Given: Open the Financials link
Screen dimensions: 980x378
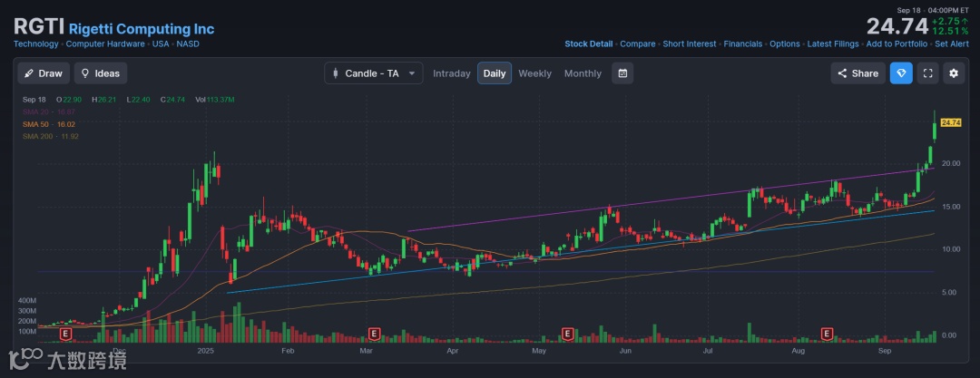Looking at the screenshot, I should [x=740, y=44].
